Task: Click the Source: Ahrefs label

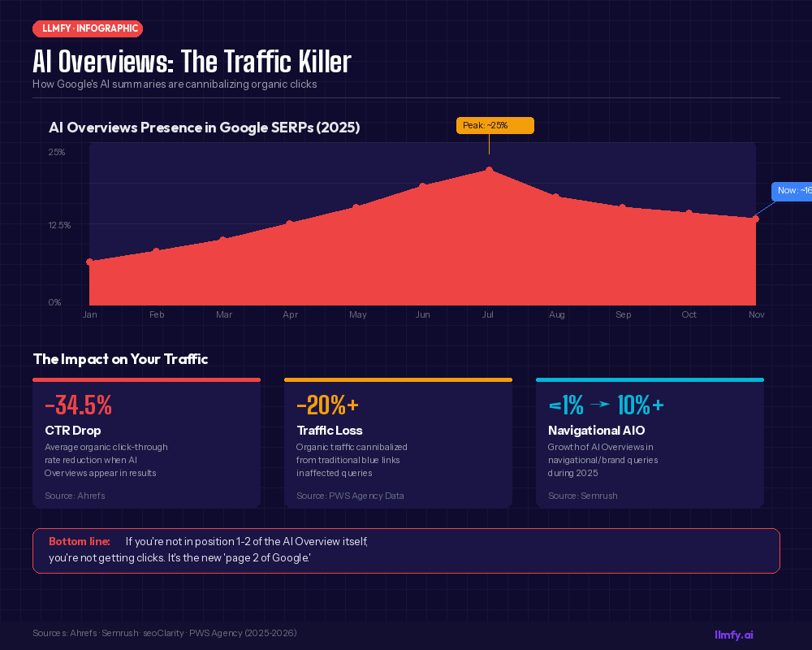Action: [x=73, y=496]
